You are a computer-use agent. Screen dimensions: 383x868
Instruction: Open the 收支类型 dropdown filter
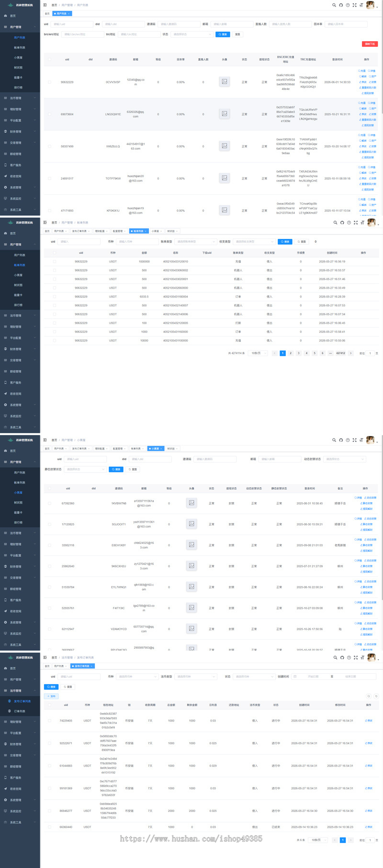255,242
